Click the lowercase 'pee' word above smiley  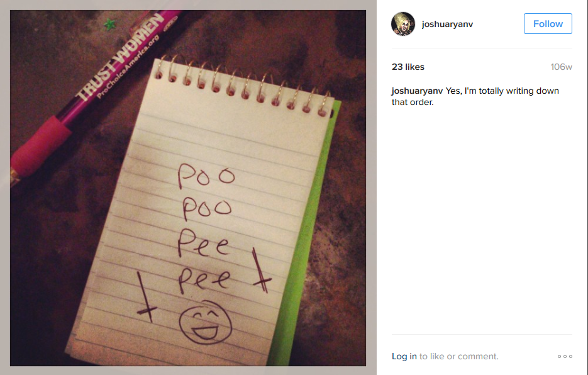point(204,280)
